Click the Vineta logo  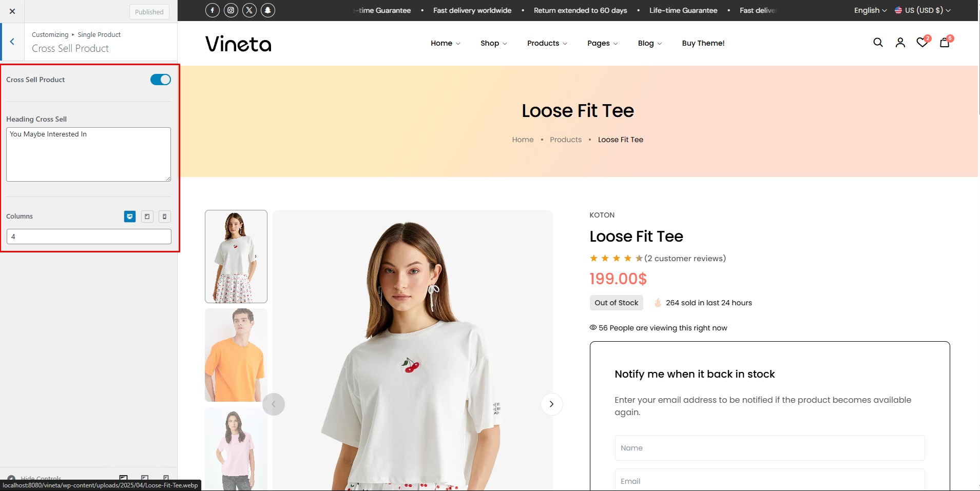(238, 44)
